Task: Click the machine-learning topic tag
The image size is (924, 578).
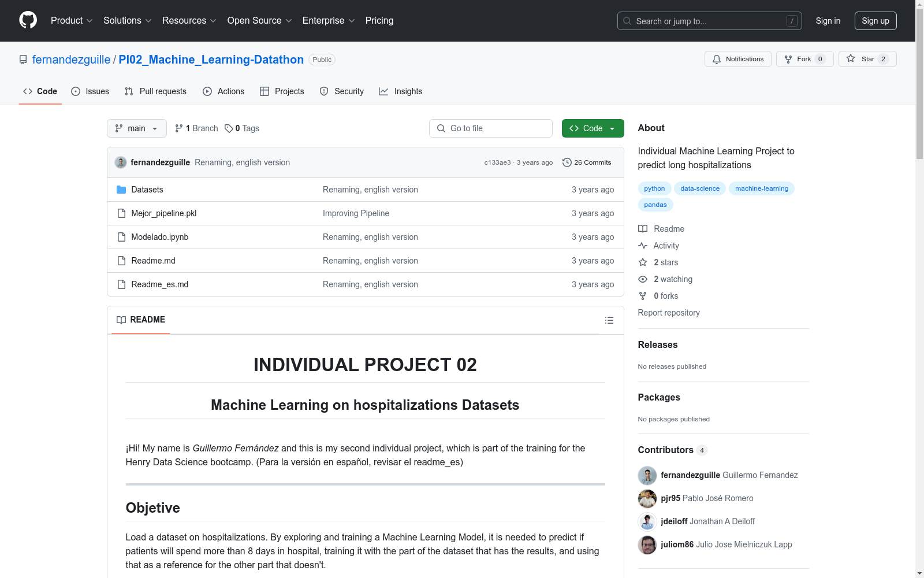Action: point(762,188)
